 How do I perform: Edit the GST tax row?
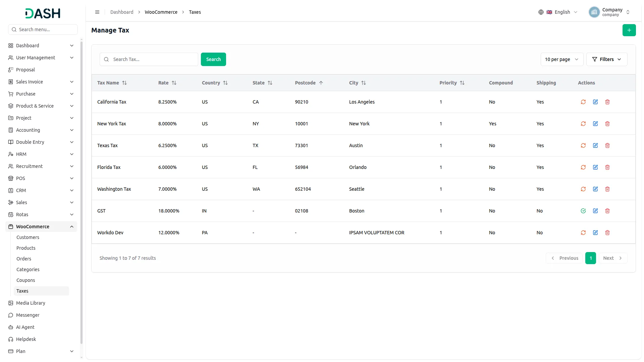pyautogui.click(x=595, y=211)
